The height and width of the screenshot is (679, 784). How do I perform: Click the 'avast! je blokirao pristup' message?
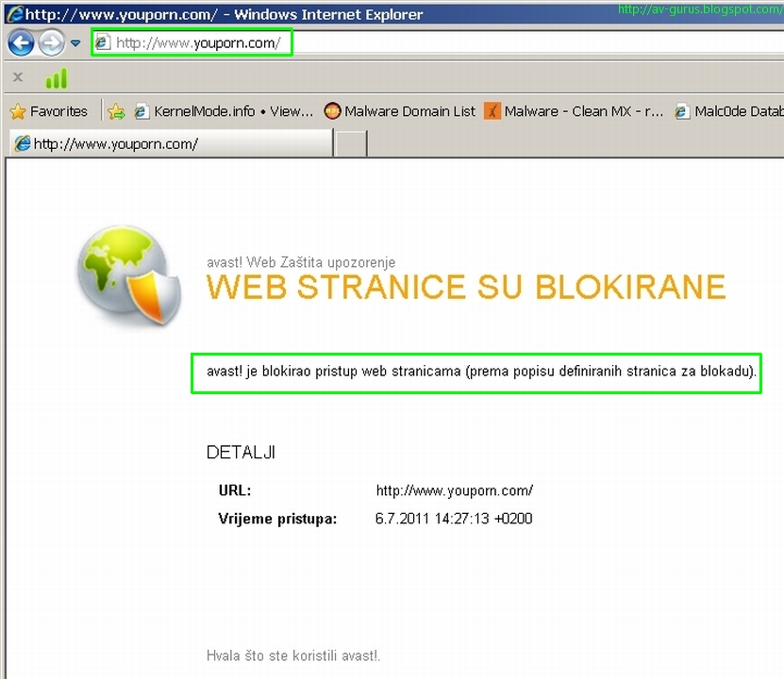tap(481, 372)
